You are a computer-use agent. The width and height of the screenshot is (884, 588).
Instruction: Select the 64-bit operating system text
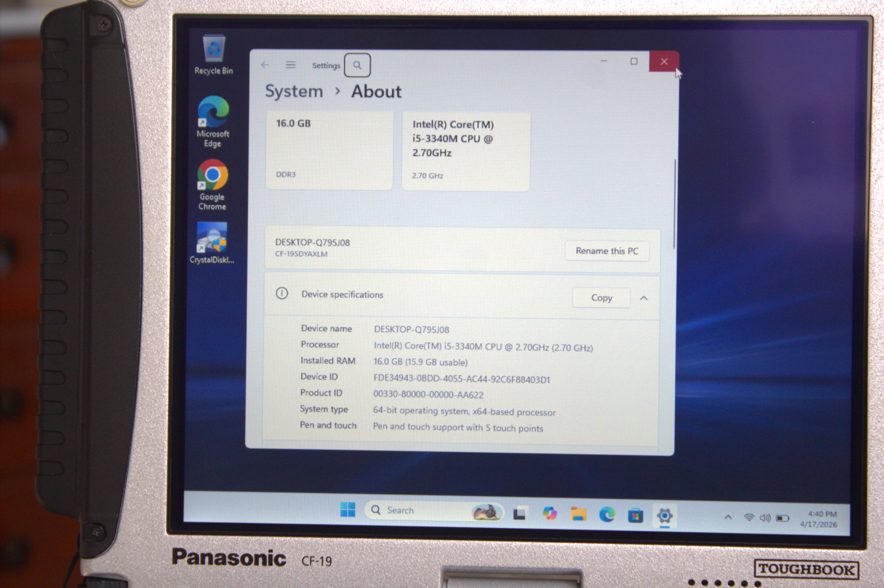pos(464,411)
